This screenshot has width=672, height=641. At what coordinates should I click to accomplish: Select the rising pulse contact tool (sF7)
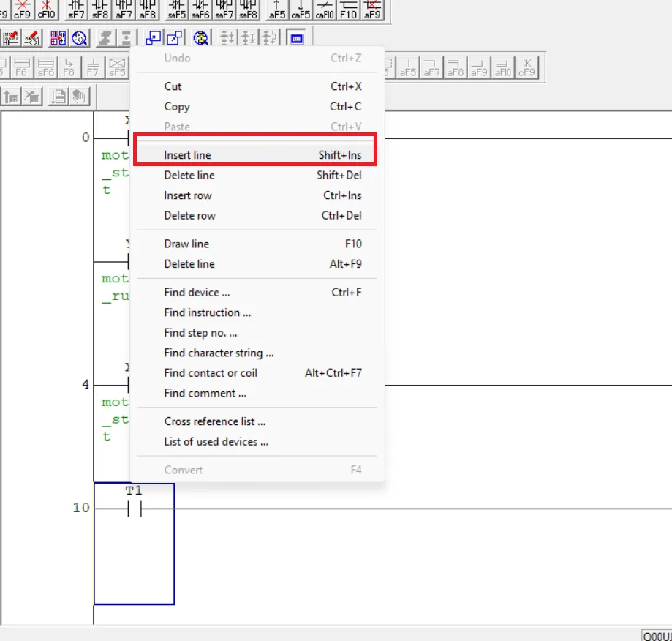pyautogui.click(x=76, y=11)
